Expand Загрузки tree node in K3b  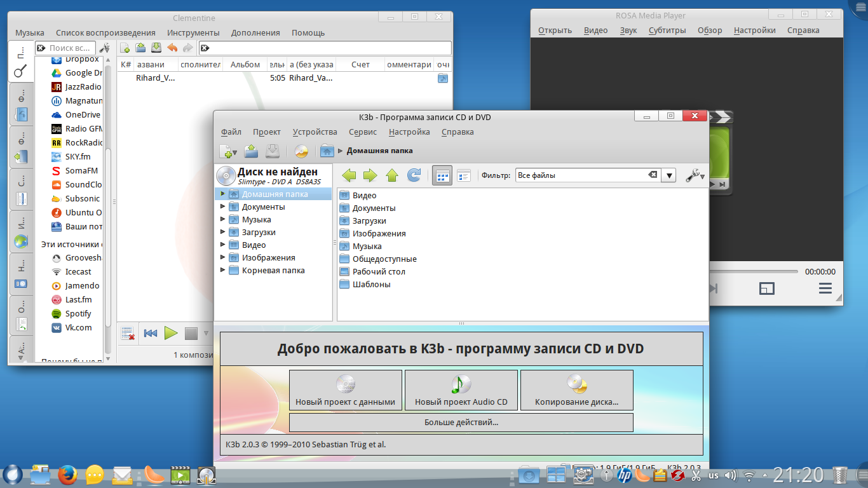222,232
